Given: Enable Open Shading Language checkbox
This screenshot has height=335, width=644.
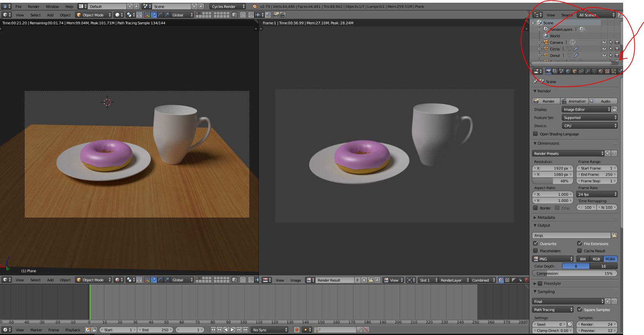Looking at the screenshot, I should click(x=535, y=134).
